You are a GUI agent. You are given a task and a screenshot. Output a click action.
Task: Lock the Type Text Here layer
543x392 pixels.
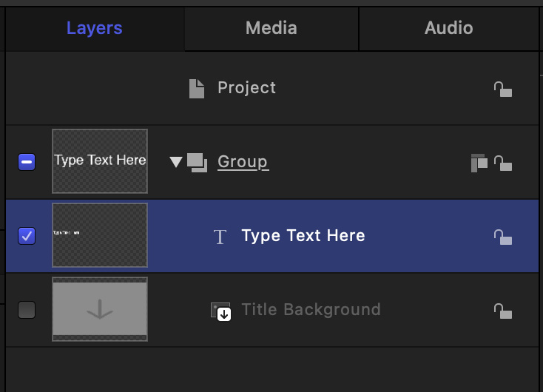coord(503,237)
